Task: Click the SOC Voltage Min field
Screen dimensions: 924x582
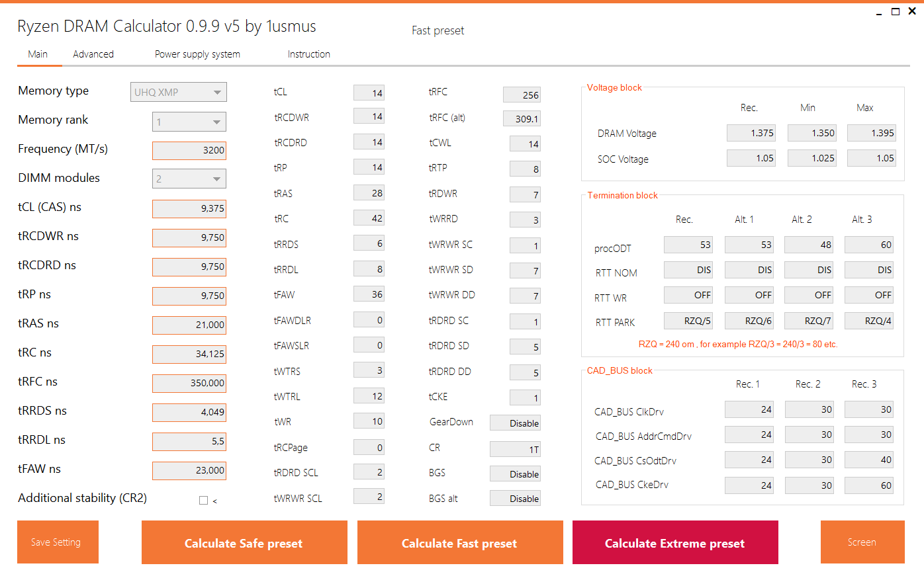Action: (x=812, y=158)
